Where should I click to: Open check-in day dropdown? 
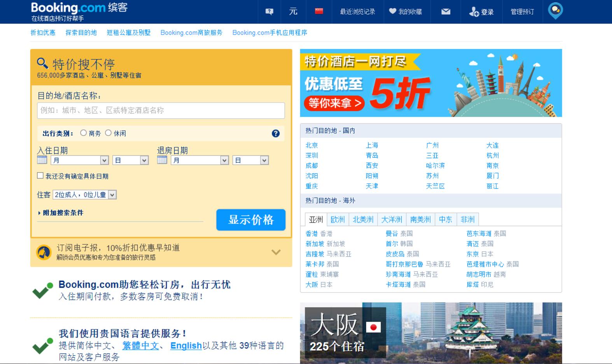(131, 160)
